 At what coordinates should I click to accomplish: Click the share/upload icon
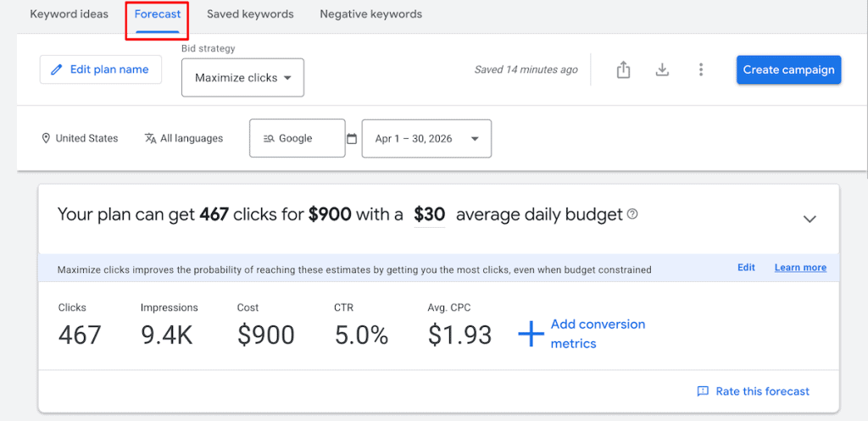[623, 69]
